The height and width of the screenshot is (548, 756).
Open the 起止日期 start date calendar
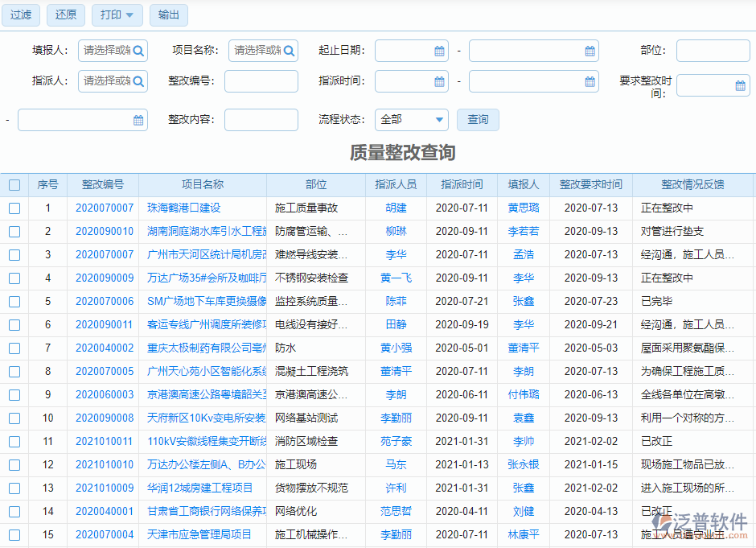[x=438, y=50]
